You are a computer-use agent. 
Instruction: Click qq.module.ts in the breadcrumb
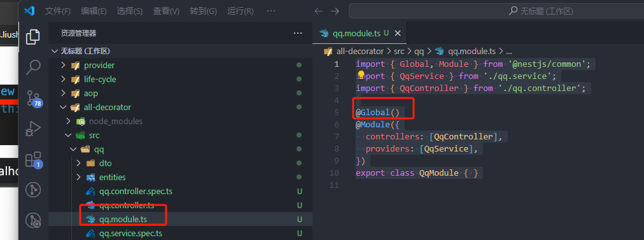(x=472, y=52)
